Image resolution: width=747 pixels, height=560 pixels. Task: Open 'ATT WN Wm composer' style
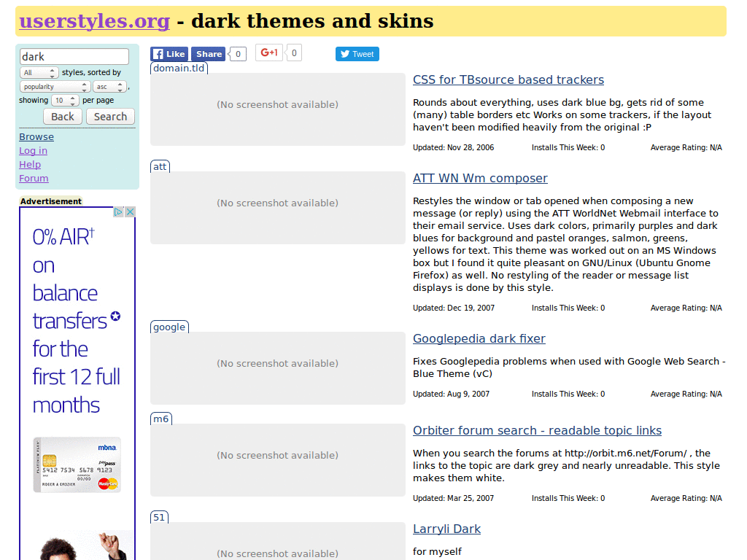pos(480,178)
